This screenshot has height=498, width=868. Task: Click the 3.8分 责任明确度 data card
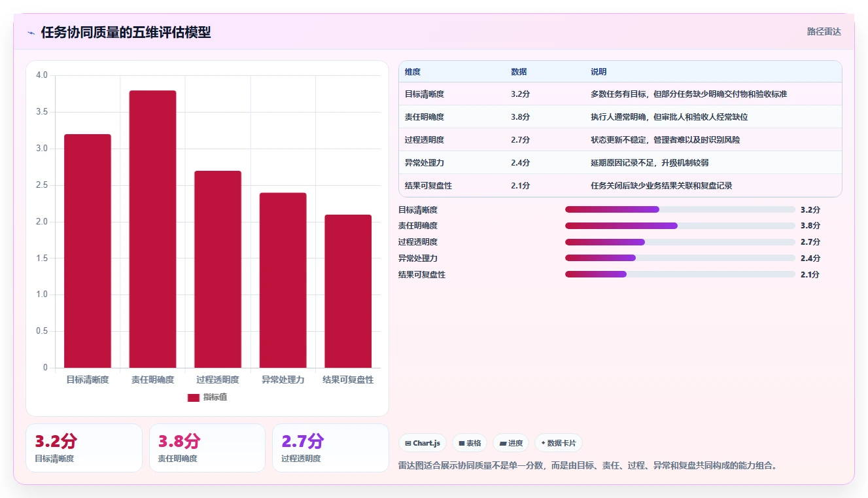tap(207, 448)
